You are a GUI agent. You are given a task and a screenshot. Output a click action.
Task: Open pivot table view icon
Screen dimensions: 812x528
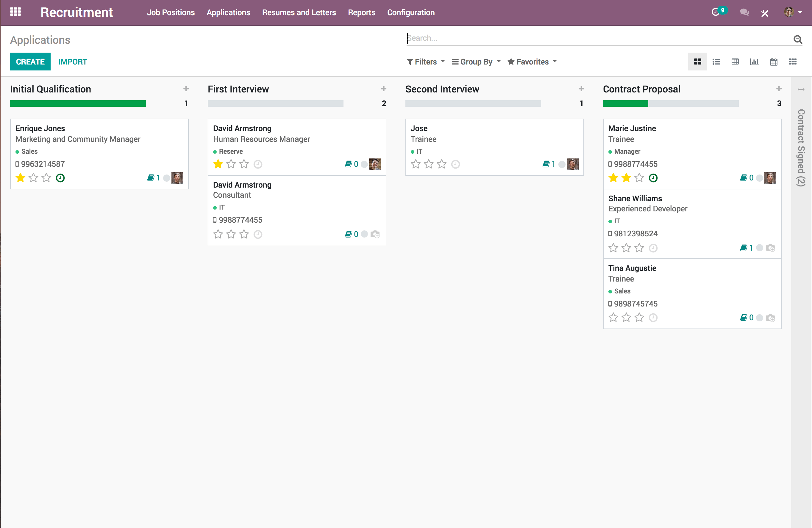pyautogui.click(x=735, y=62)
